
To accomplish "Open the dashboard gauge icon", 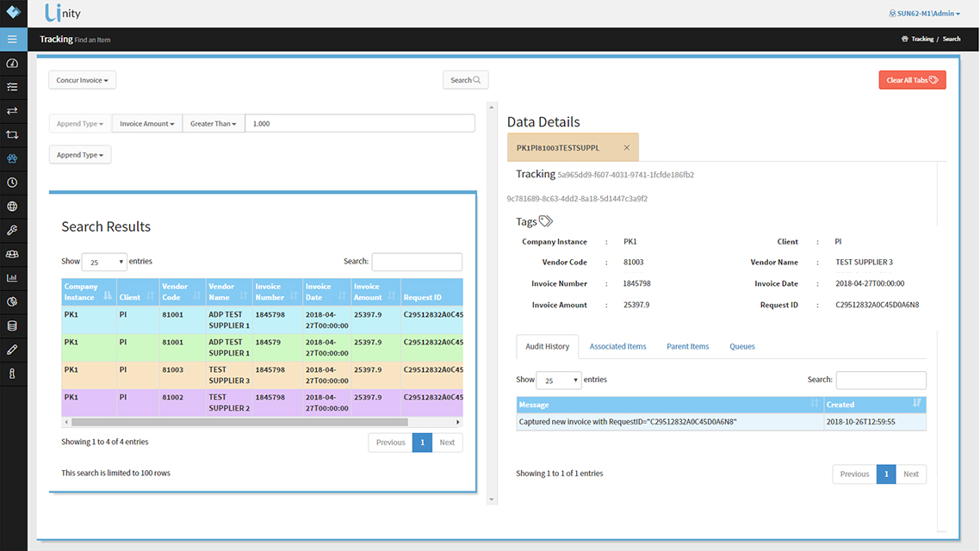I will 13,64.
